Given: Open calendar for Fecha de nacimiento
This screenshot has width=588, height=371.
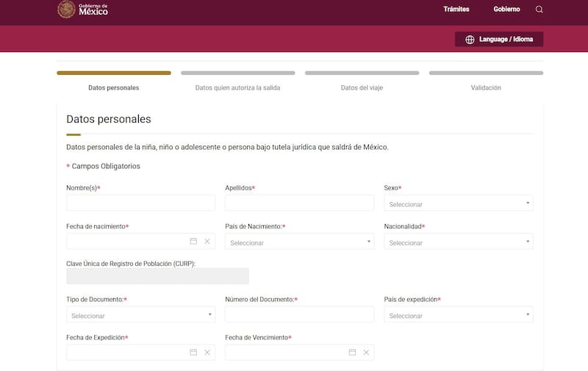Looking at the screenshot, I should 193,241.
